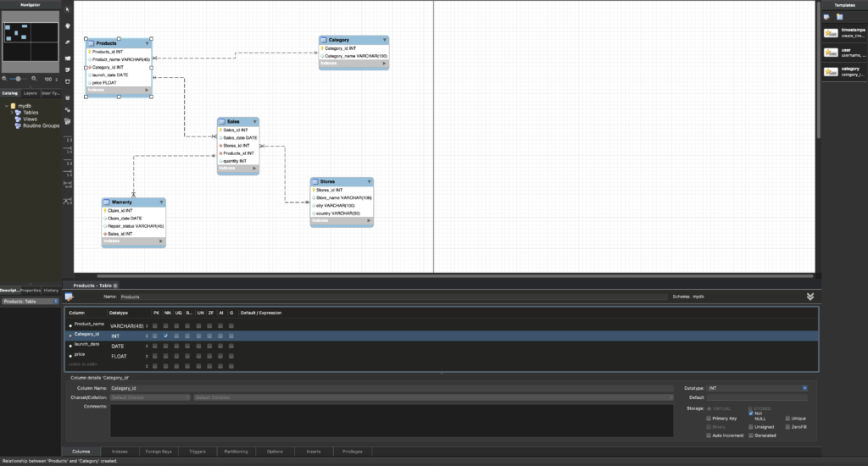Open the edit templates icon in Templates panel
The image size is (868, 466).
827,16
